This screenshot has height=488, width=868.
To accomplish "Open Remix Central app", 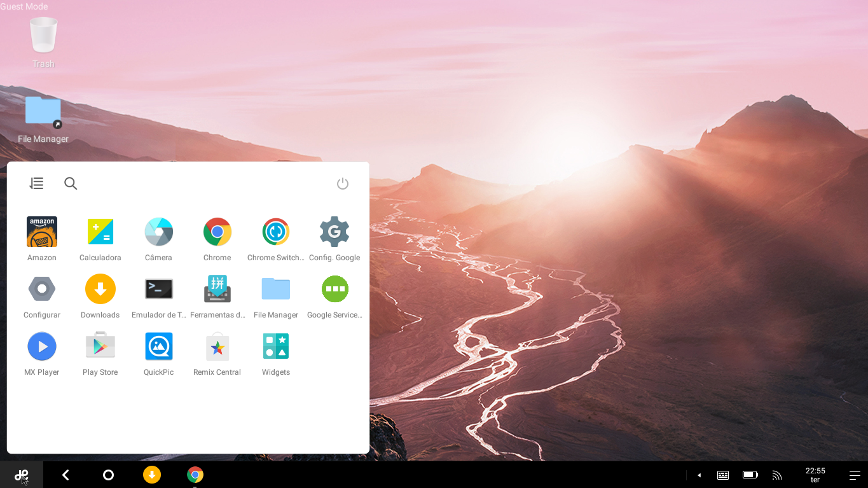I will (217, 353).
